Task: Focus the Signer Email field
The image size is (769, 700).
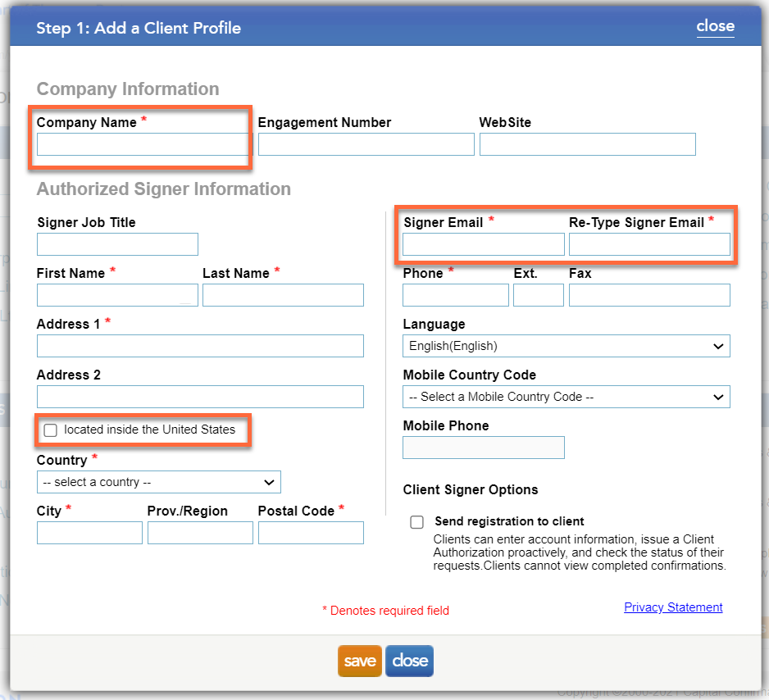Action: tap(483, 244)
